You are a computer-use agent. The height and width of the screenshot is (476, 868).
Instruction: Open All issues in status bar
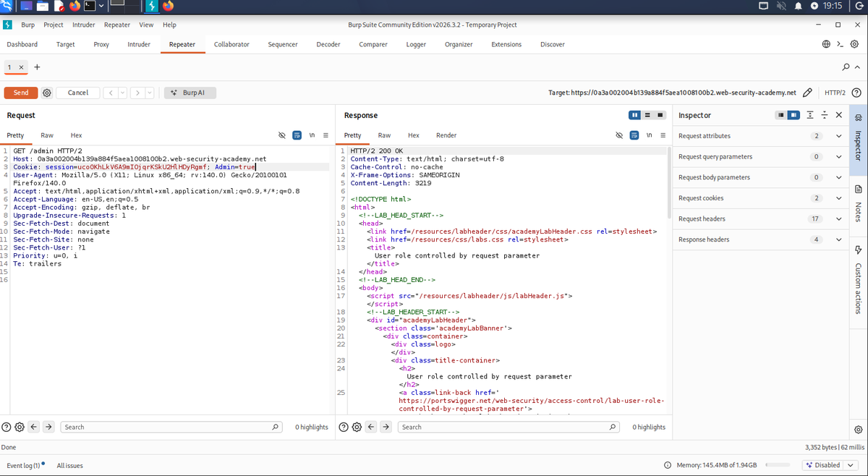pyautogui.click(x=70, y=465)
